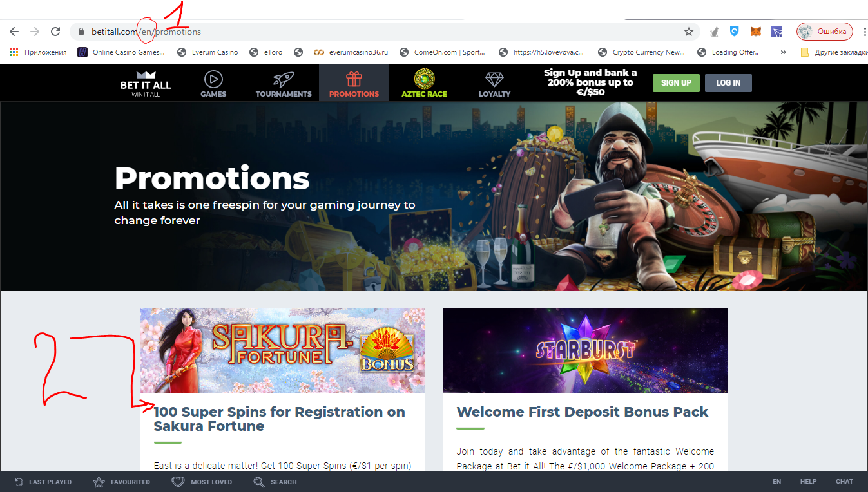Viewport: 868px width, 492px height.
Task: Open the blue shield extension
Action: (735, 31)
